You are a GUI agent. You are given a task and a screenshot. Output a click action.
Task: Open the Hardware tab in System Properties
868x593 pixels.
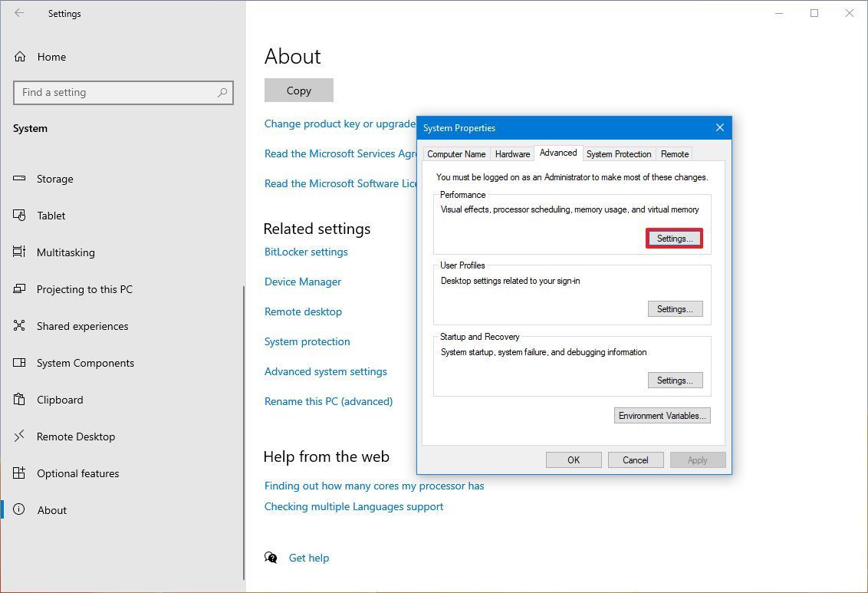pyautogui.click(x=511, y=153)
